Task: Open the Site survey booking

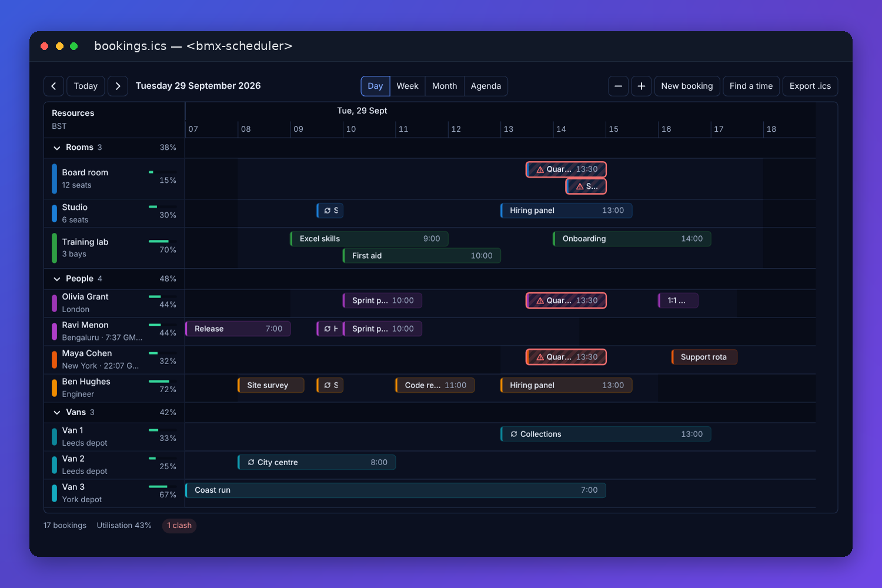Action: pyautogui.click(x=271, y=385)
